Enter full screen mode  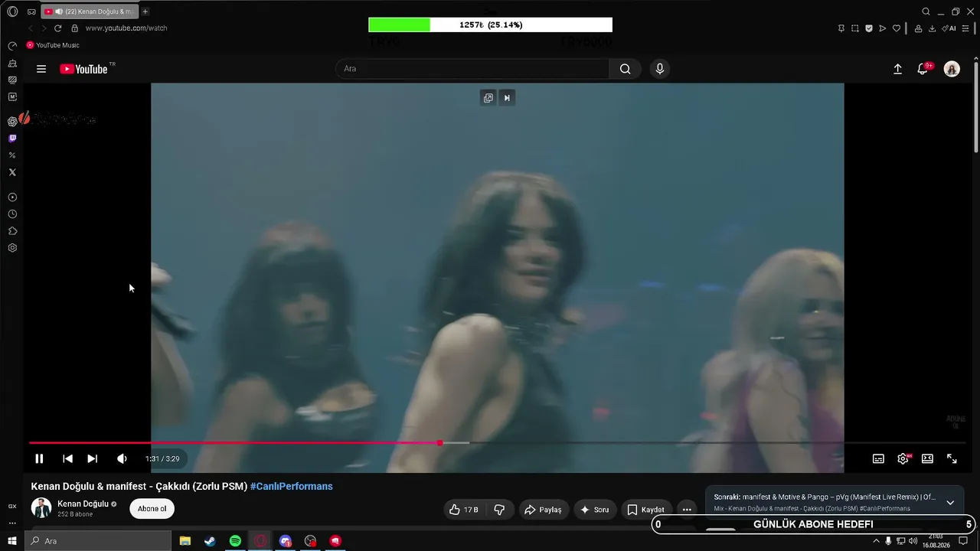[x=952, y=458]
